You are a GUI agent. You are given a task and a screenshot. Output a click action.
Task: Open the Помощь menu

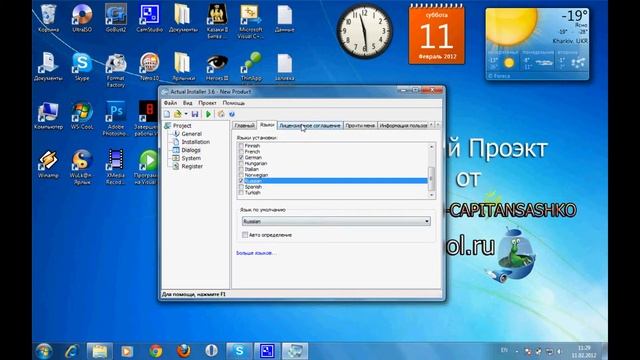[233, 103]
